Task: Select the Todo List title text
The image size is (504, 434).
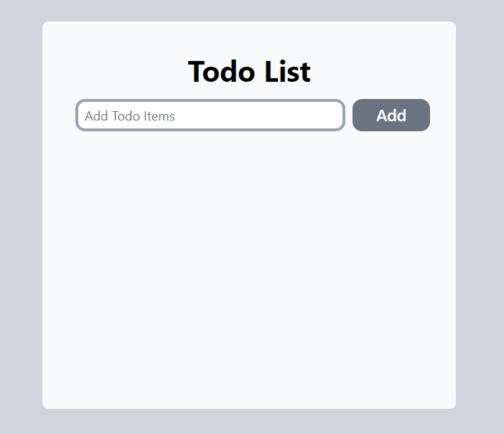Action: click(249, 72)
